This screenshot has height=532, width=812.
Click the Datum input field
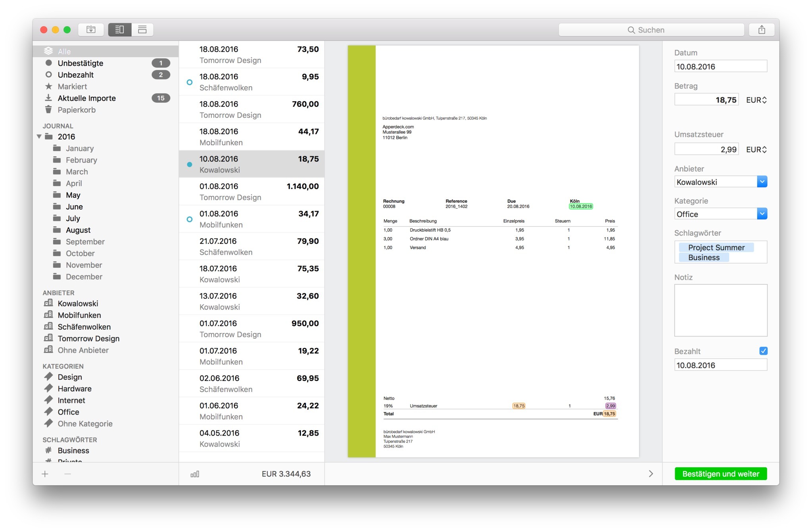(720, 67)
